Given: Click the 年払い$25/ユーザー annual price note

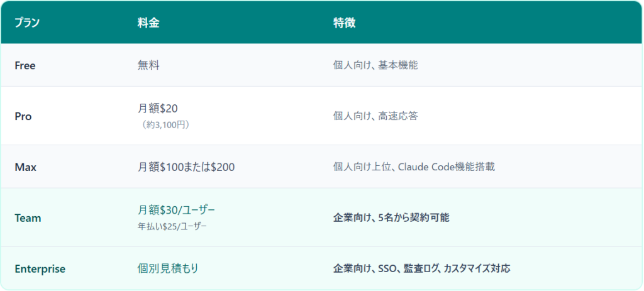Looking at the screenshot, I should point(172,226).
